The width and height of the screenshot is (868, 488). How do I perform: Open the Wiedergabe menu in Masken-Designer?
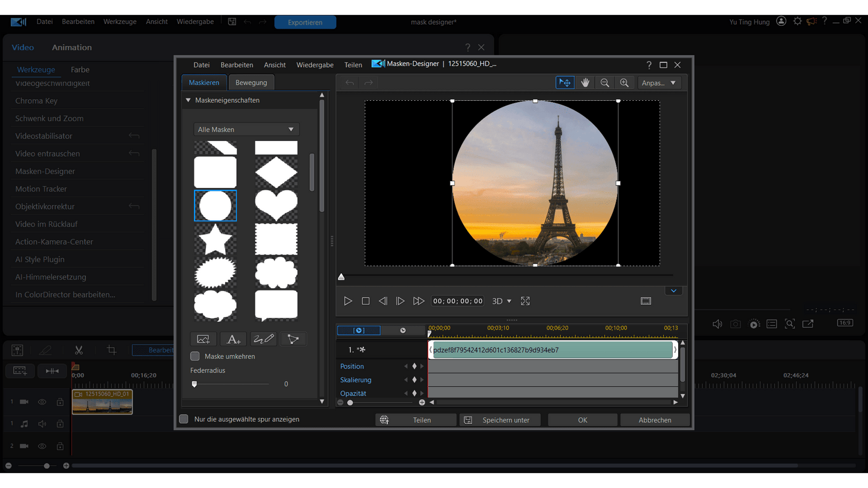(x=315, y=65)
